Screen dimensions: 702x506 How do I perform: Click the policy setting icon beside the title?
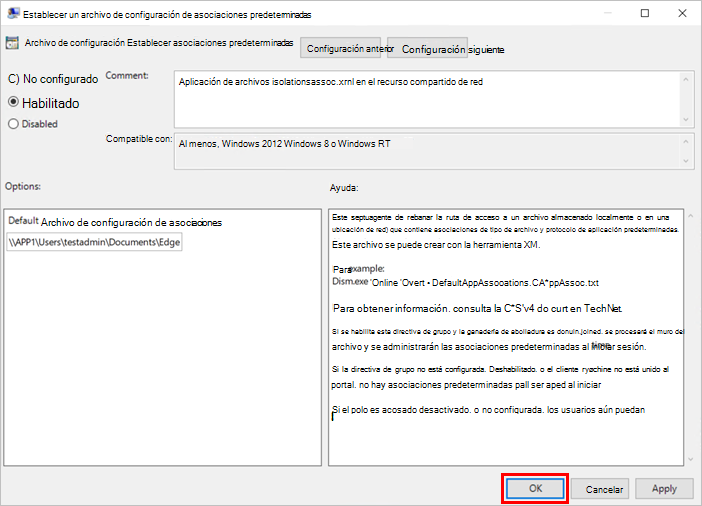[x=12, y=43]
